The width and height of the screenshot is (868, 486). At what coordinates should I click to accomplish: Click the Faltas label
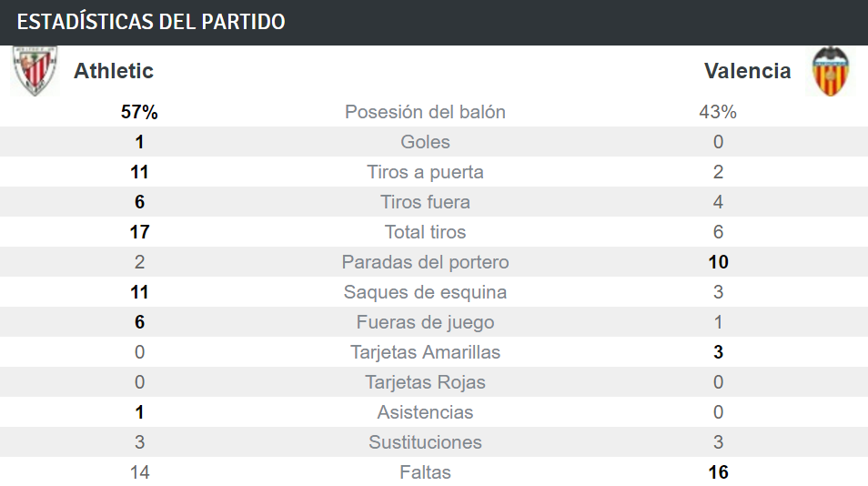425,472
